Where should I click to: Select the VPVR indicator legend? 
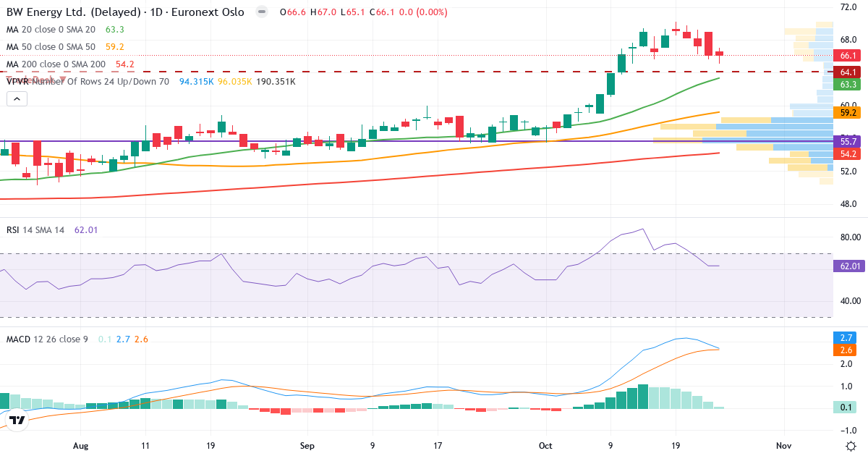point(88,81)
